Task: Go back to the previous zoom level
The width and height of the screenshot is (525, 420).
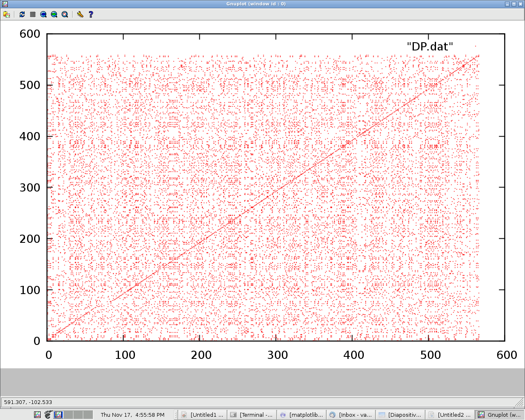Action: [x=43, y=14]
